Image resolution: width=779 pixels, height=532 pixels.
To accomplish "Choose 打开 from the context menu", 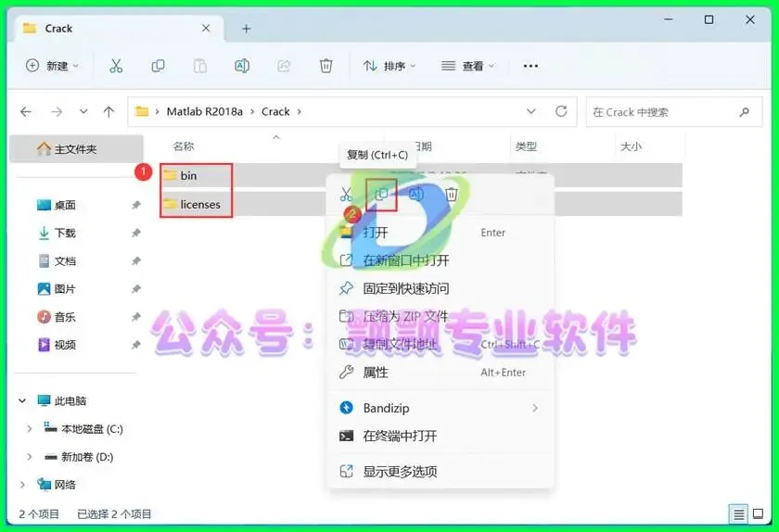I will (441, 233).
